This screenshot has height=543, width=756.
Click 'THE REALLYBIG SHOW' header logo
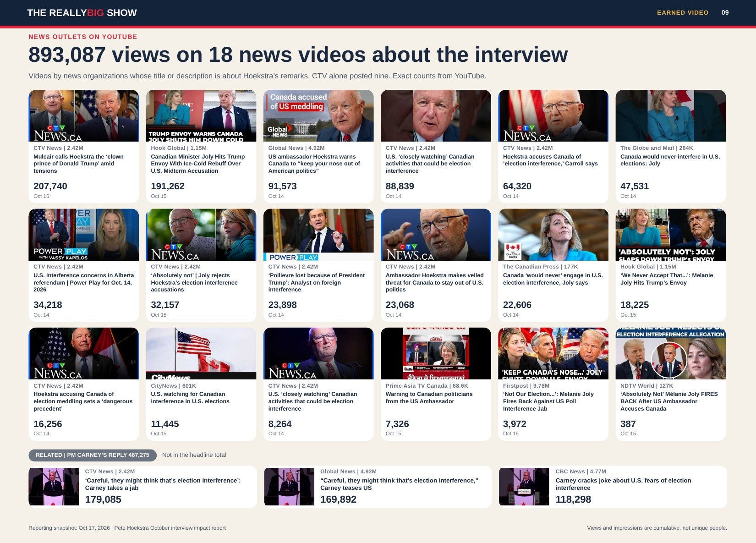(82, 13)
